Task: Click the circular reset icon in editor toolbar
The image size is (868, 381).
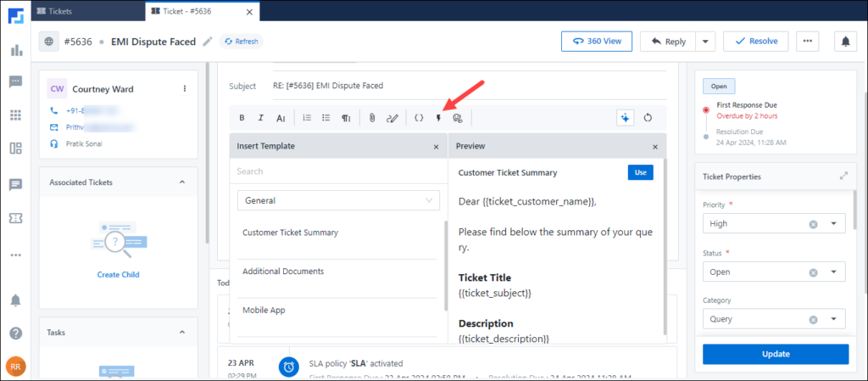Action: point(648,117)
